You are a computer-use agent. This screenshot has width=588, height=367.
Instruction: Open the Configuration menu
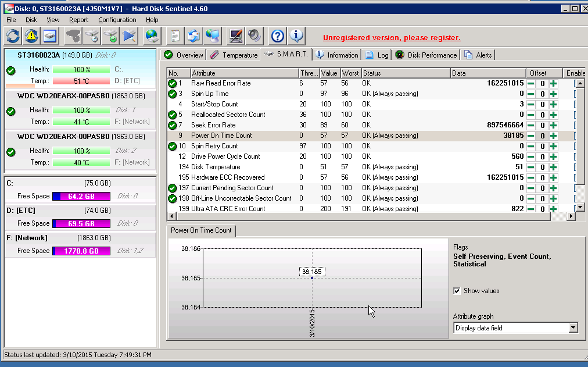point(117,20)
